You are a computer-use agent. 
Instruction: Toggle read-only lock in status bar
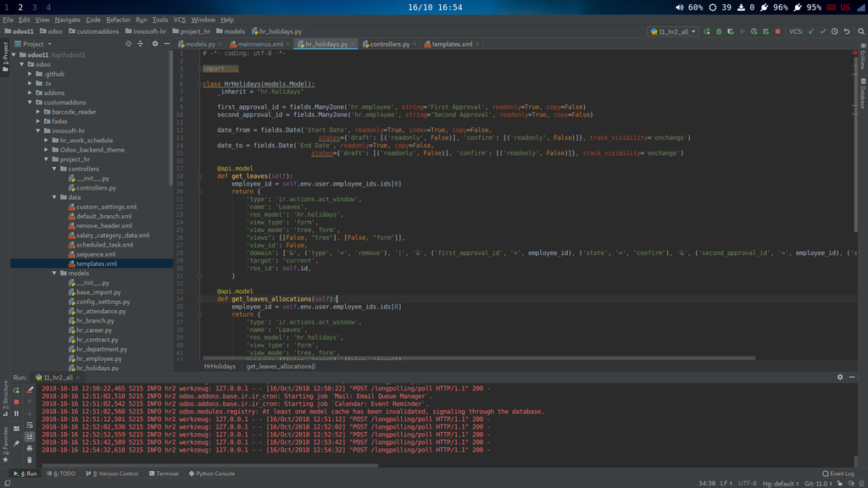coord(840,483)
